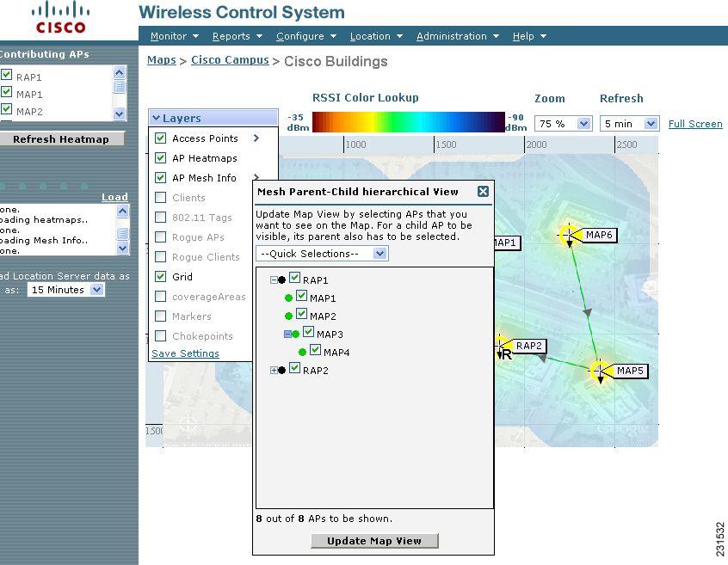Open the Configure menu
Viewport: 728px width, 565px height.
click(306, 36)
